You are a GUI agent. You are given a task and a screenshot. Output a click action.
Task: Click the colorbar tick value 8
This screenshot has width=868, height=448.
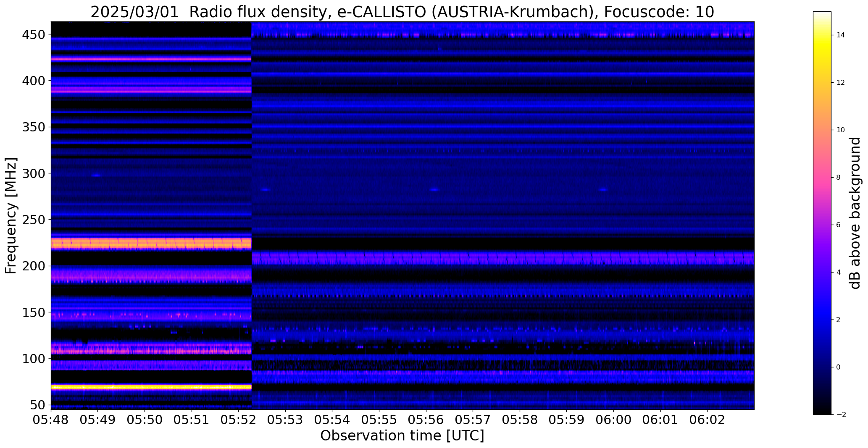tap(838, 178)
